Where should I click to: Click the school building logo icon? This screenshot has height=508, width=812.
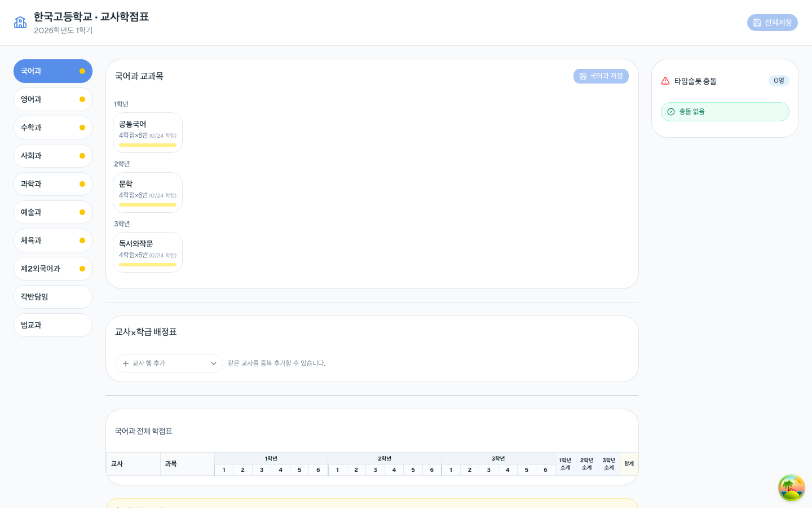[20, 23]
